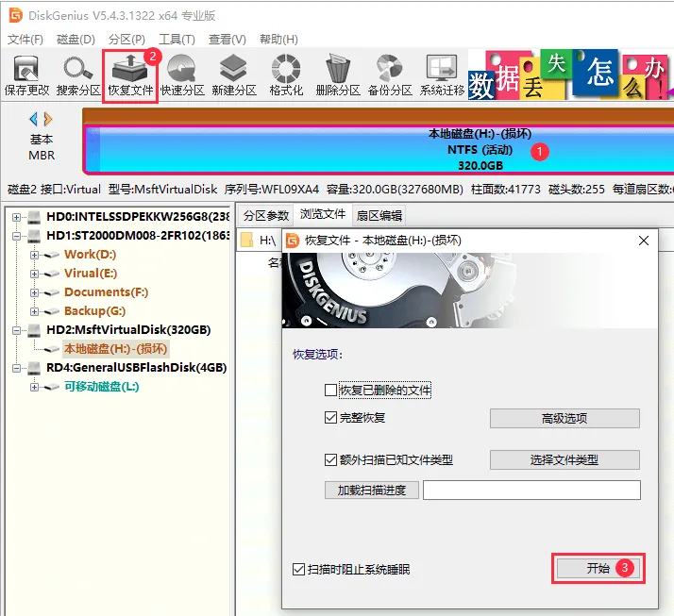The width and height of the screenshot is (674, 616).
Task: Open the 文件(F) menu
Action: 25,40
